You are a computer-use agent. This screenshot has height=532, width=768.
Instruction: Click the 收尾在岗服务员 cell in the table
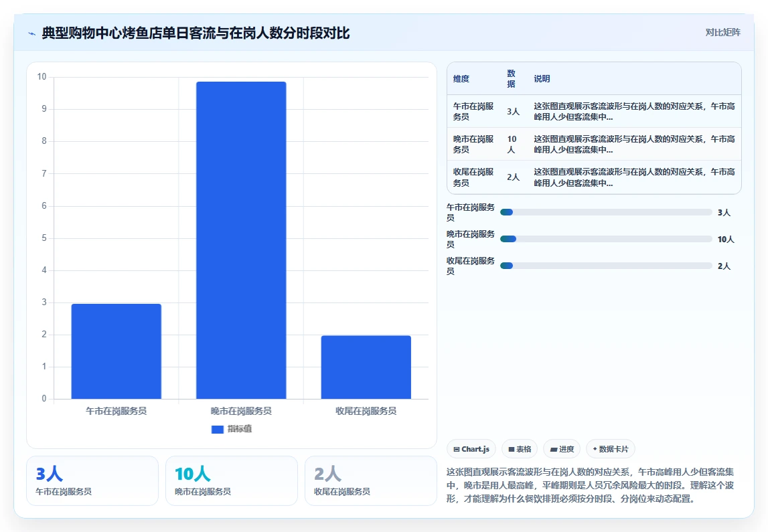(473, 177)
